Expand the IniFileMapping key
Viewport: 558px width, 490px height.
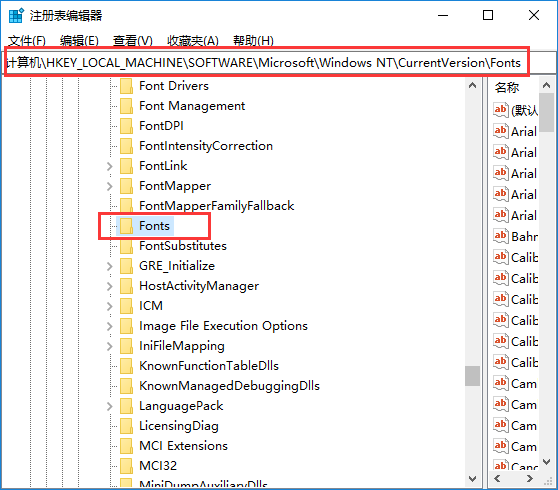[x=110, y=346]
